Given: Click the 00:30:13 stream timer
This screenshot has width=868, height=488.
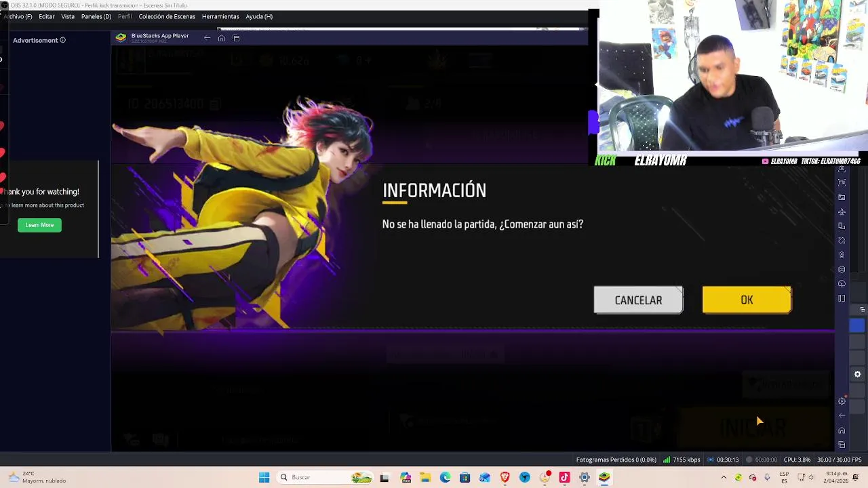Looking at the screenshot, I should pos(723,460).
